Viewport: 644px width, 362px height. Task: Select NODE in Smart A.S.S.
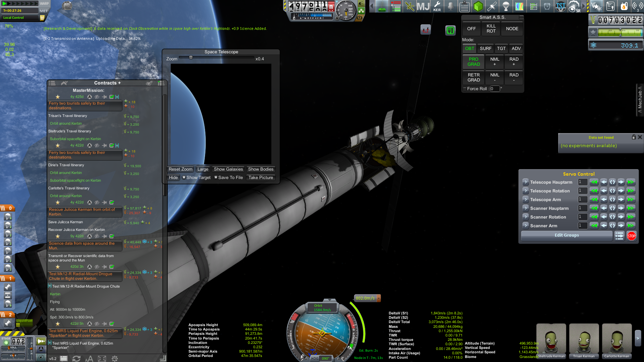512,29
